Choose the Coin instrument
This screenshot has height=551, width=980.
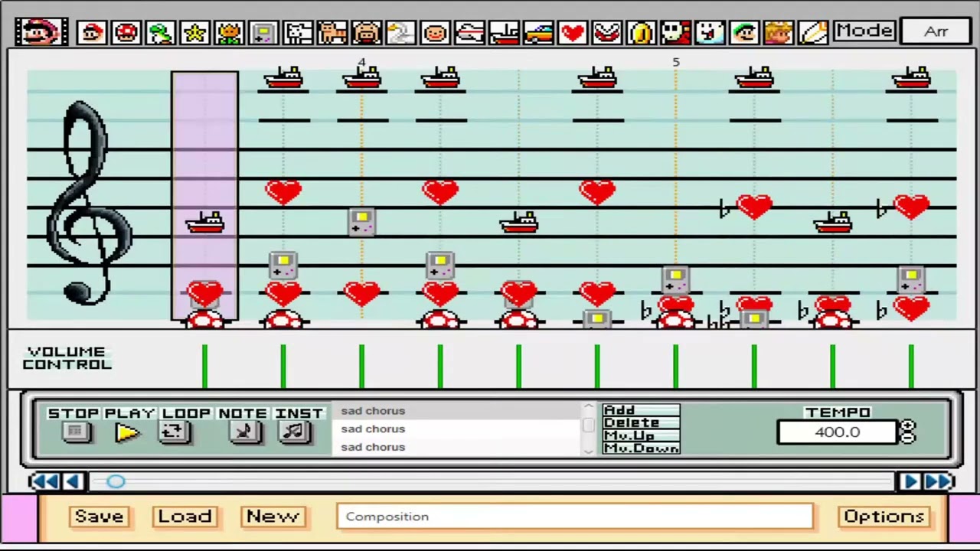point(641,32)
